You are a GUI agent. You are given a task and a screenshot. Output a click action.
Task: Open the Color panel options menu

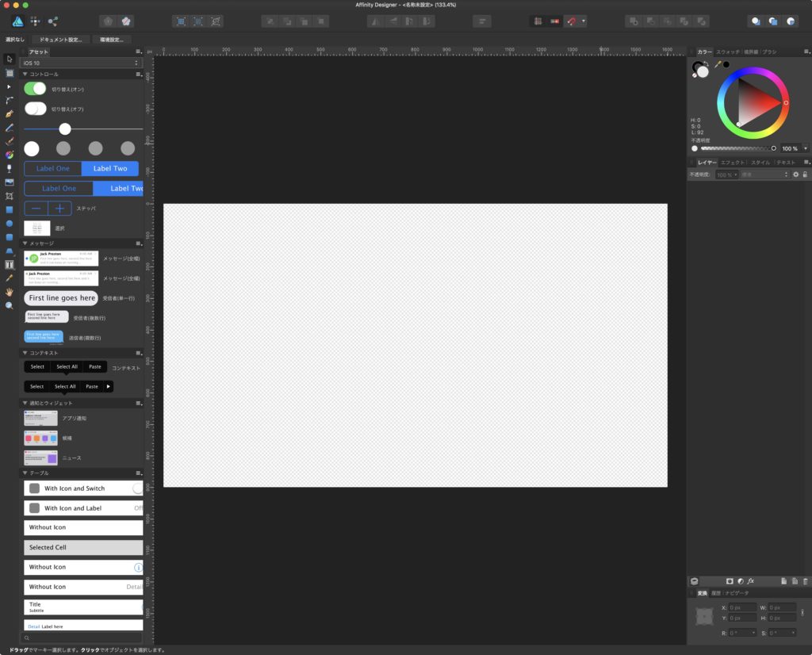[806, 52]
